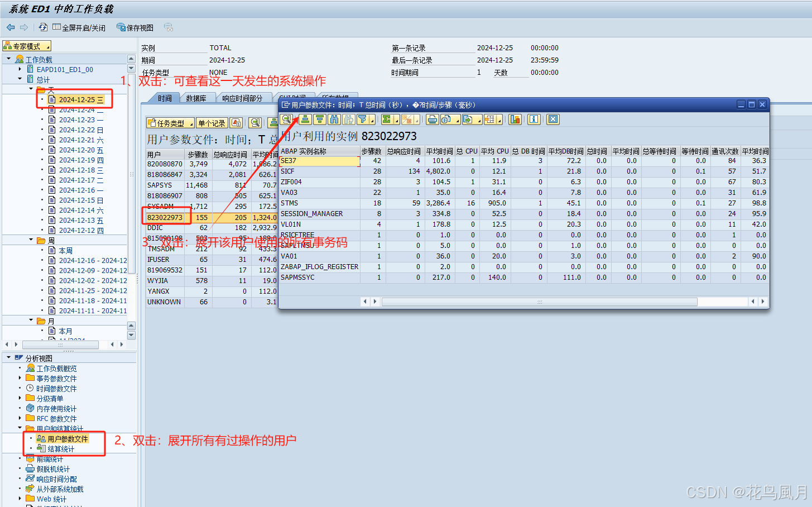Collapse the 天 folder
The height and width of the screenshot is (507, 812).
pyautogui.click(x=31, y=89)
